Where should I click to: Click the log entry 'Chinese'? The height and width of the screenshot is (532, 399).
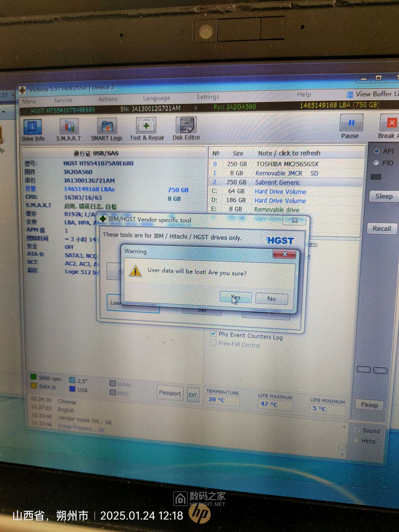[x=67, y=402]
